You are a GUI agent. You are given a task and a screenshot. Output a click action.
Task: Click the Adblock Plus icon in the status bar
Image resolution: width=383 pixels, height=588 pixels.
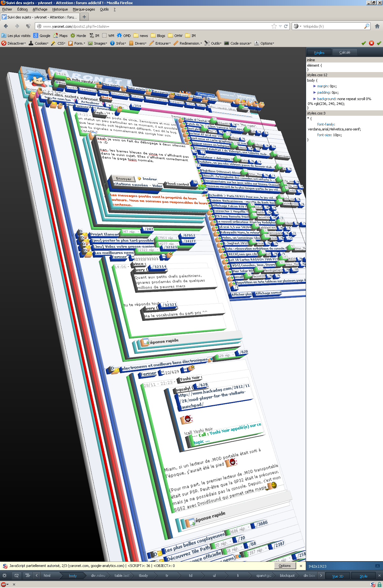[x=4, y=584]
